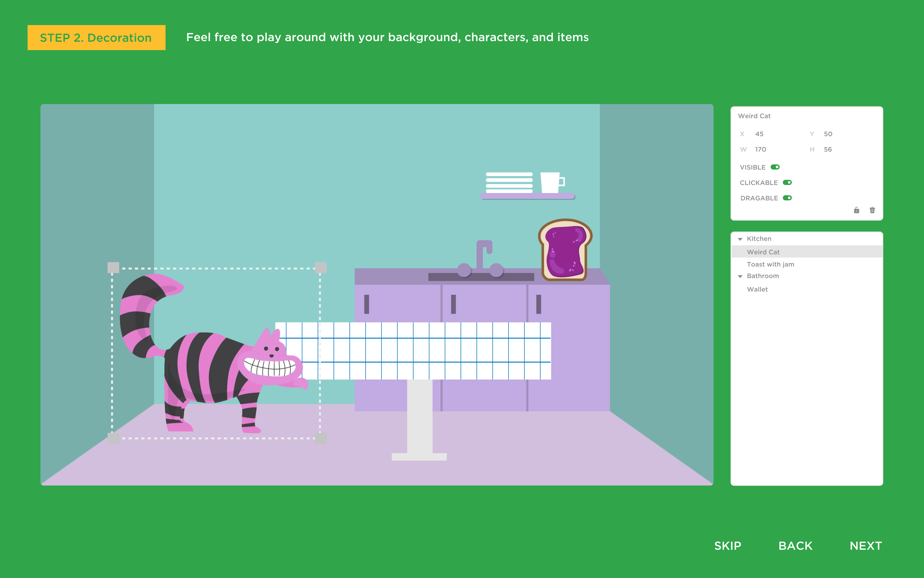This screenshot has width=924, height=578.
Task: Grab the bottom-right selection handle
Action: click(321, 438)
